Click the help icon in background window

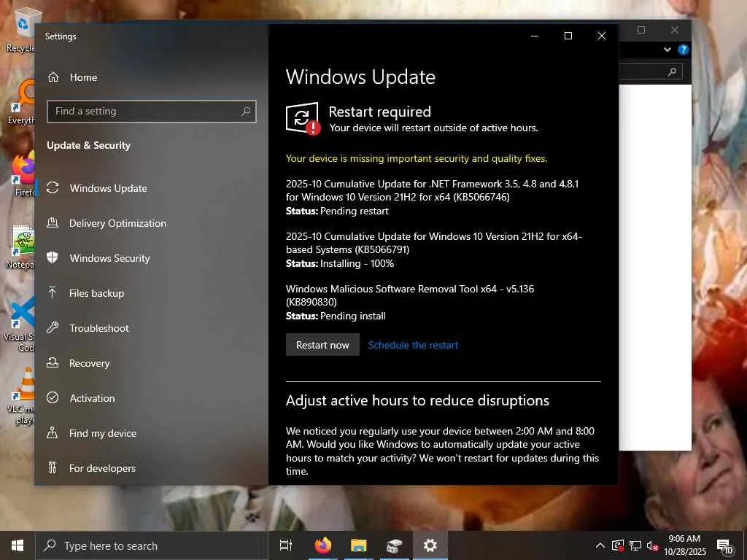point(683,50)
